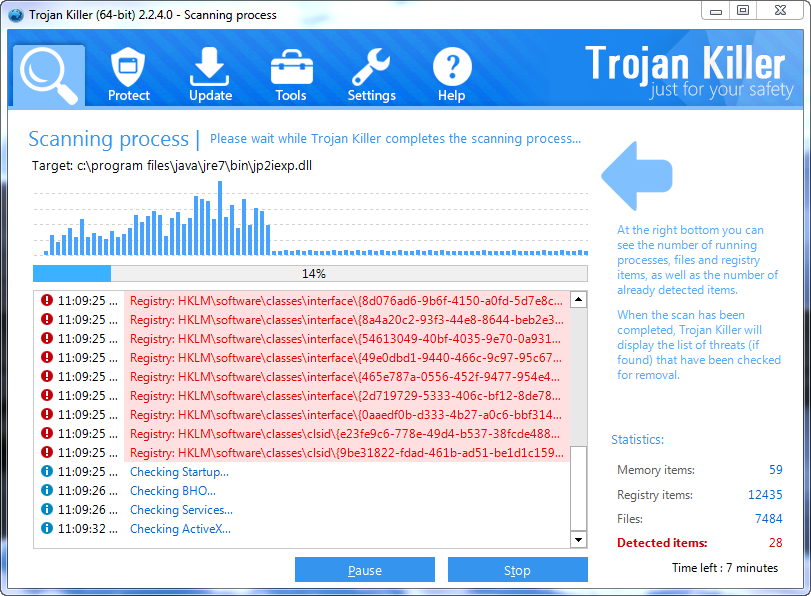Select the Checking Services log entry
811x596 pixels.
[181, 510]
